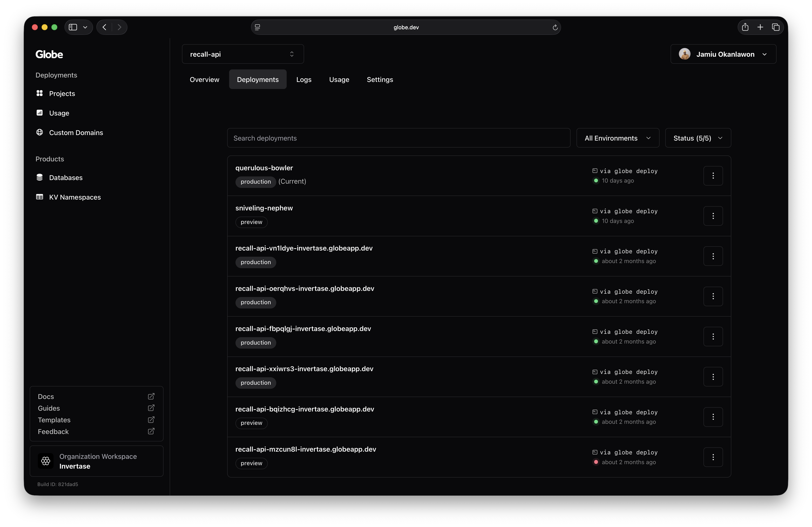Open the Feedback external link
This screenshot has width=812, height=527.
point(151,431)
